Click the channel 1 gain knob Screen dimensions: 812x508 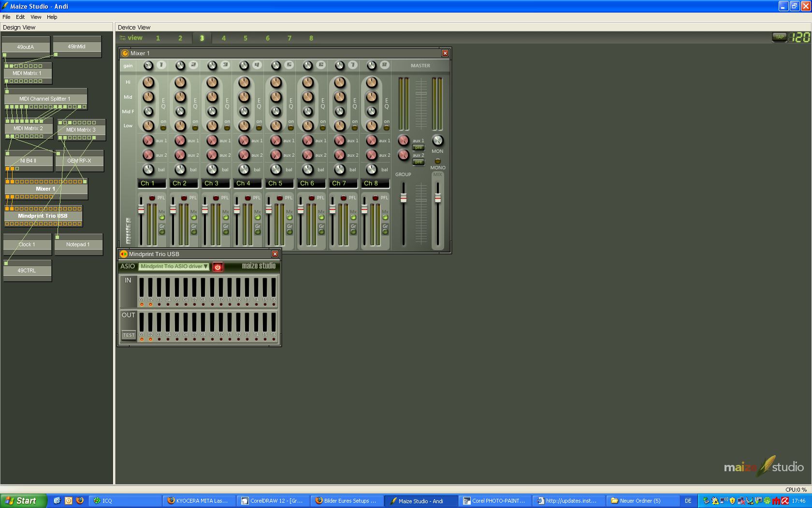(148, 65)
